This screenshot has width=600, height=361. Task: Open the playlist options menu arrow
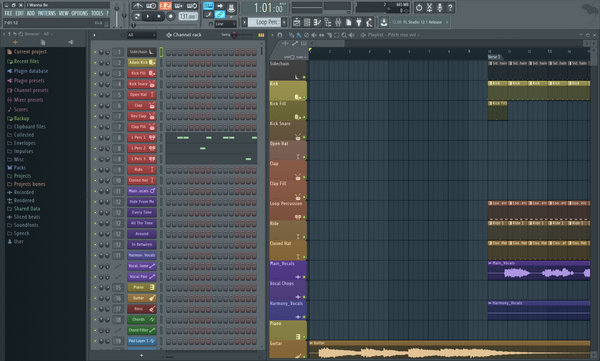coord(273,35)
